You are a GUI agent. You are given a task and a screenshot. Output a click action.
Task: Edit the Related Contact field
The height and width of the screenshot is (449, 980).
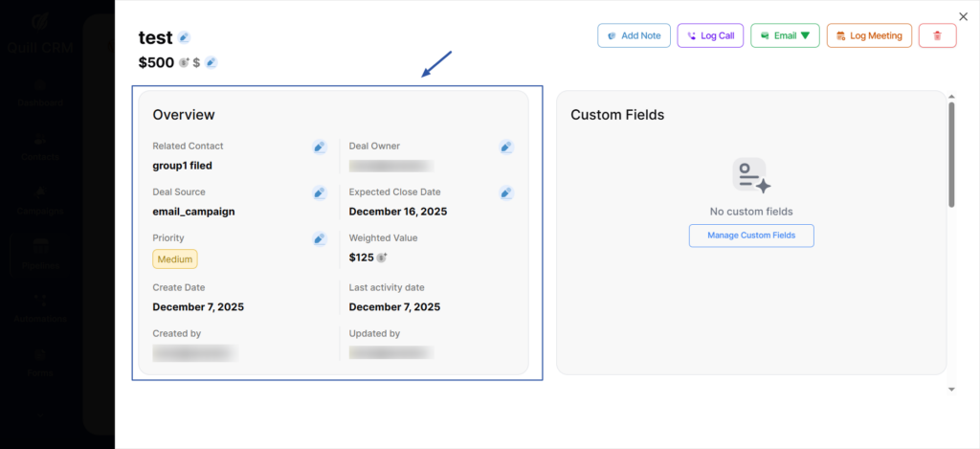320,146
